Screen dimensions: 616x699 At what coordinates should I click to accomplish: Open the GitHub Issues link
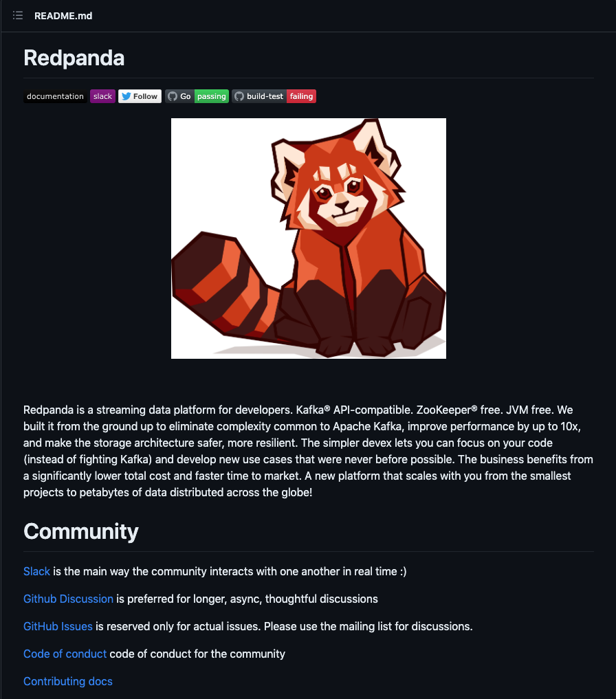click(x=58, y=626)
